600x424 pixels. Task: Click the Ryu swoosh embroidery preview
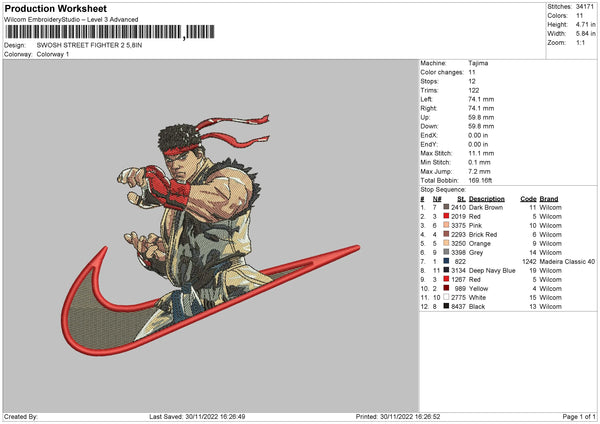pos(210,234)
